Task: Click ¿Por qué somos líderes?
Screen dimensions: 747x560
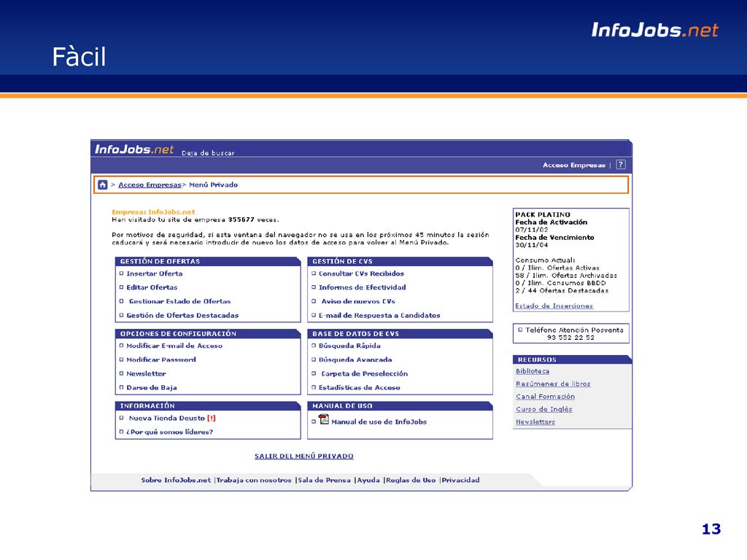Action: pos(169,432)
